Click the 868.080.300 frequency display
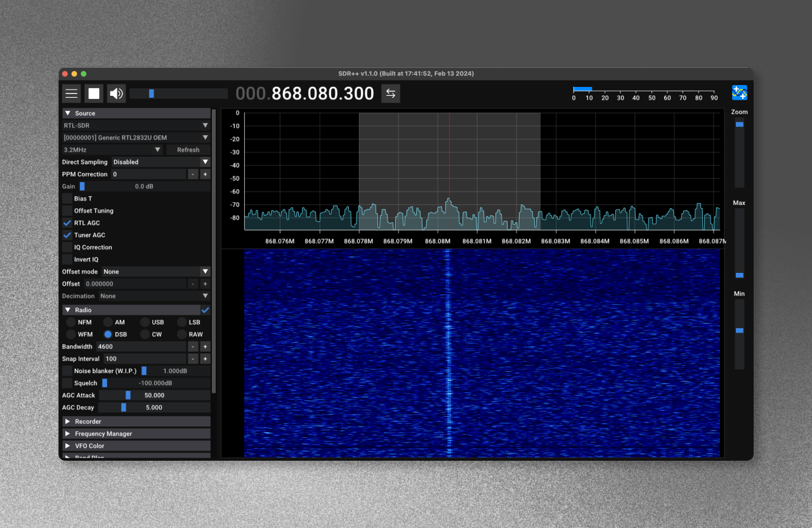This screenshot has width=812, height=528. 323,94
